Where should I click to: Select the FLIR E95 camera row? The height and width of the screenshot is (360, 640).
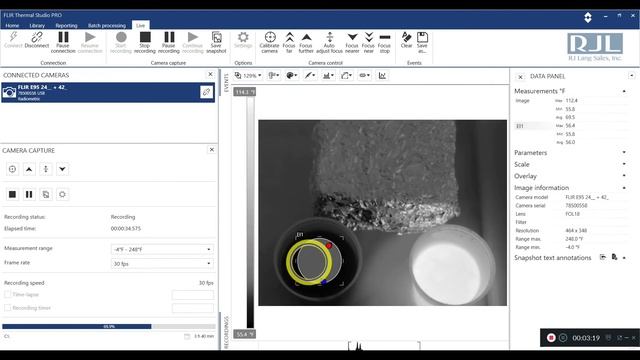(x=108, y=93)
